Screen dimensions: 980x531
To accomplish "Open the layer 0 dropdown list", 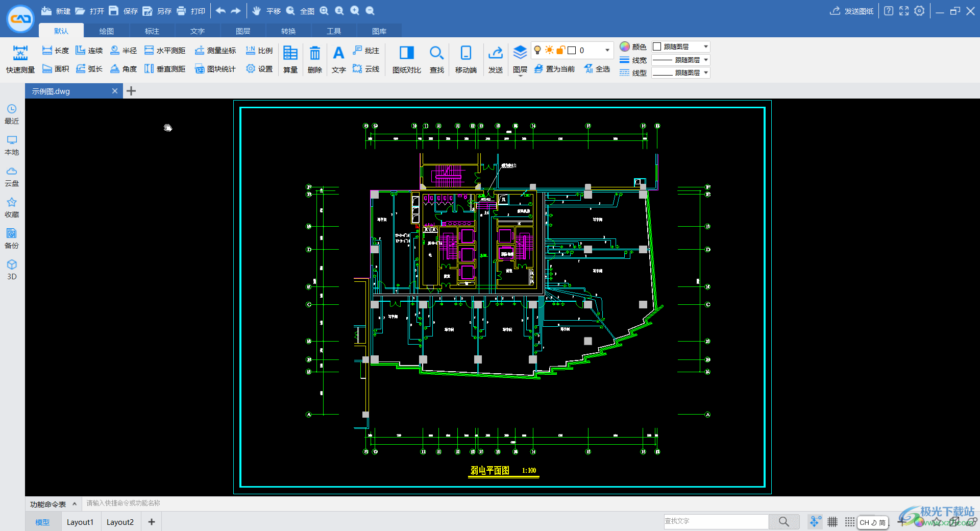I will point(607,50).
